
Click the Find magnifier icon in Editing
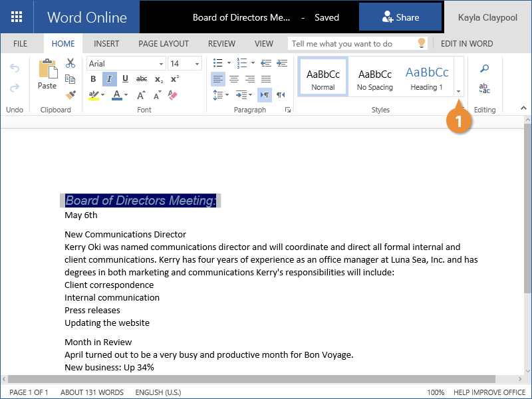click(485, 68)
